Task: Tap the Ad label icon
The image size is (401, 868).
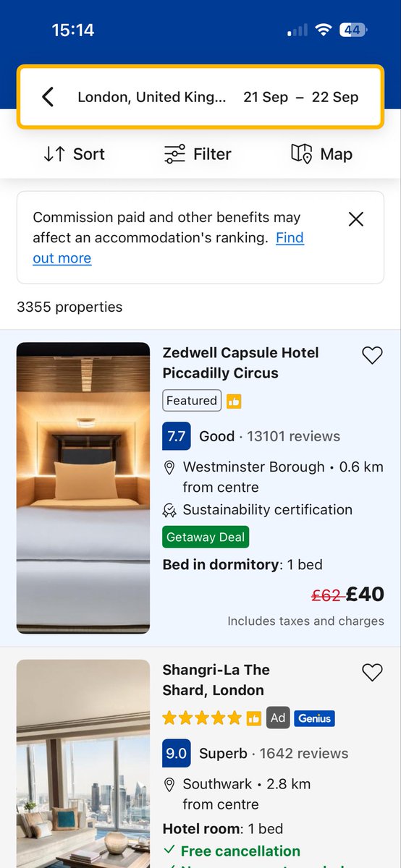Action: 278,718
